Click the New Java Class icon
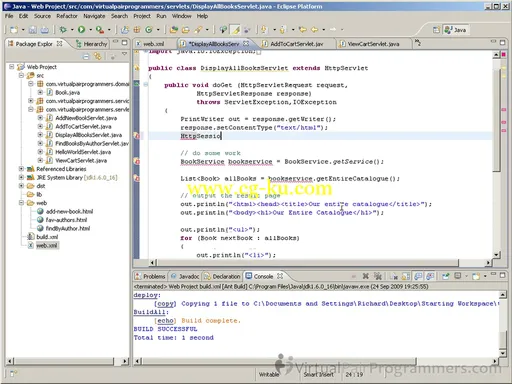 [149, 30]
